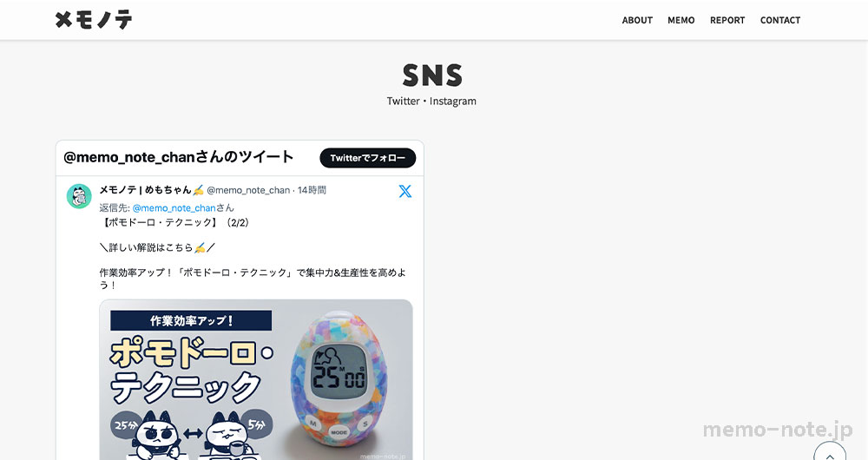868x460 pixels.
Task: Click the back-to-top arrow button
Action: [830, 451]
